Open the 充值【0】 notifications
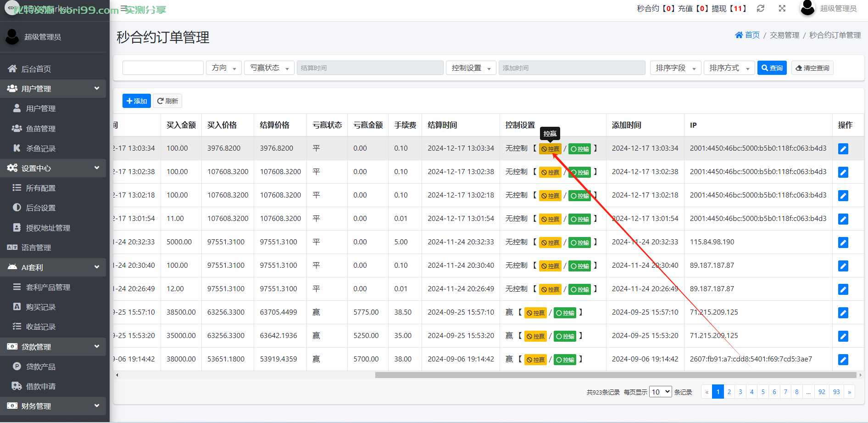Screen dimensions: 868x423 694,9
